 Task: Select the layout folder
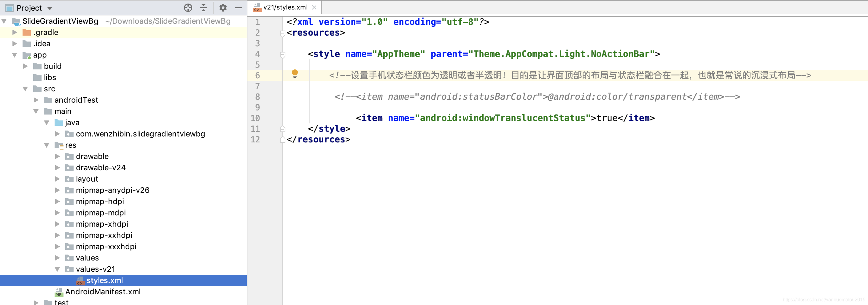pos(87,179)
